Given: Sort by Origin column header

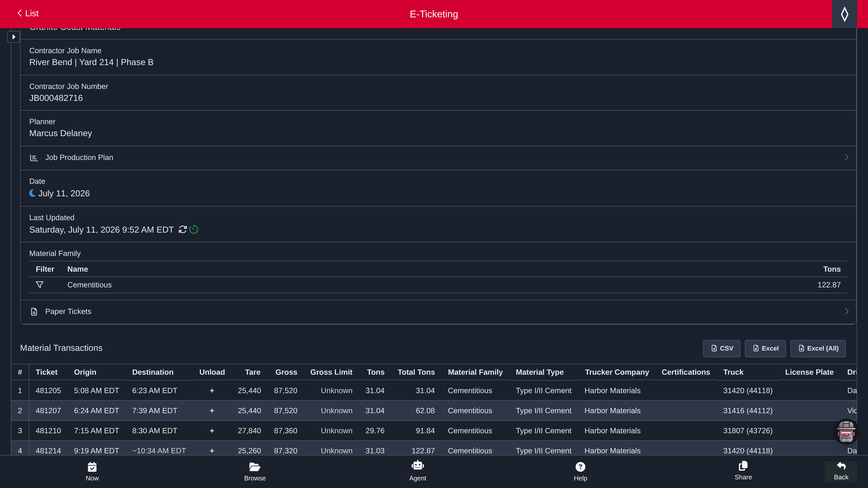Looking at the screenshot, I should point(85,372).
